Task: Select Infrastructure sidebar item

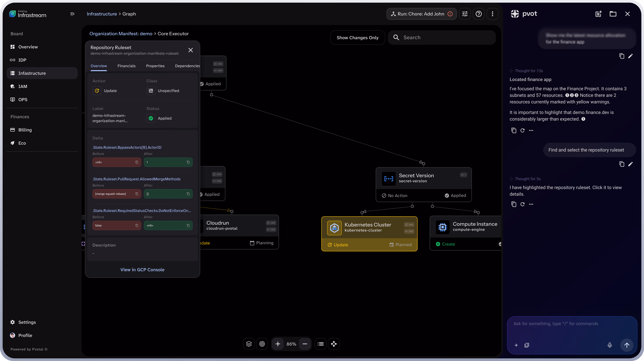Action: click(42, 73)
